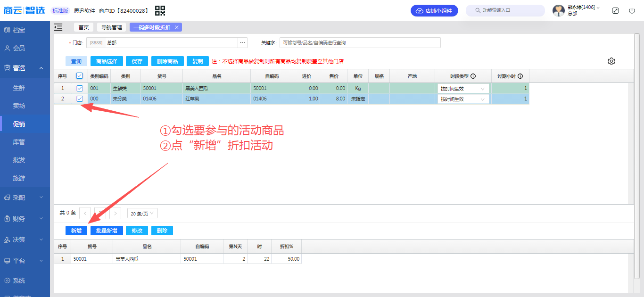Click the power logout icon
This screenshot has height=297, width=644.
click(x=632, y=10)
